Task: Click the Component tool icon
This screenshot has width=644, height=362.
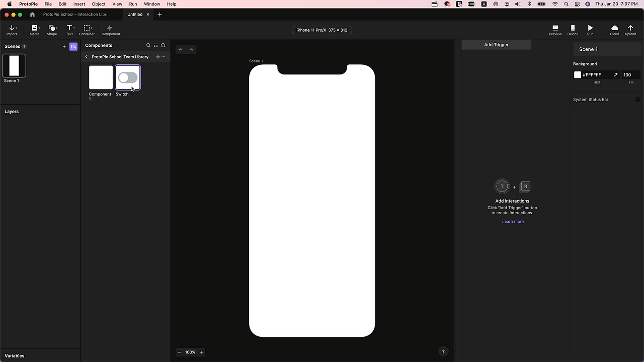Action: [x=110, y=29]
